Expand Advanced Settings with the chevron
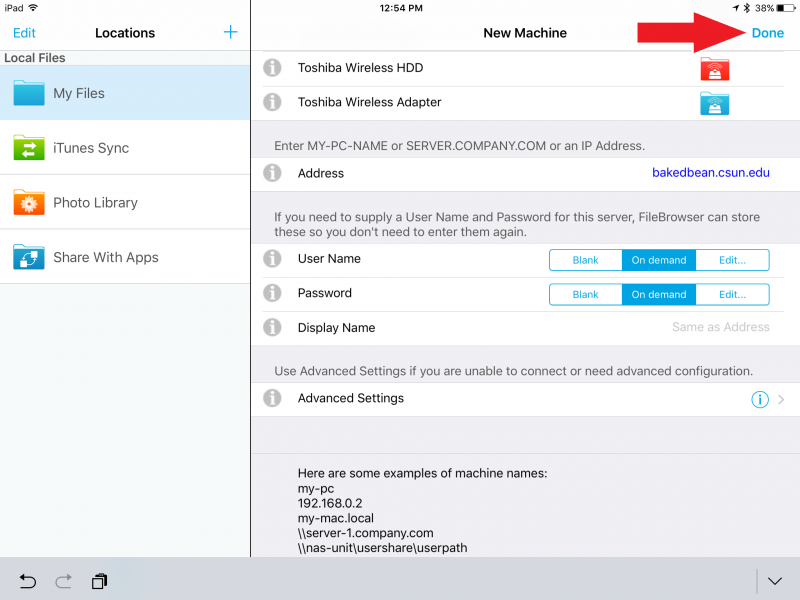 781,399
